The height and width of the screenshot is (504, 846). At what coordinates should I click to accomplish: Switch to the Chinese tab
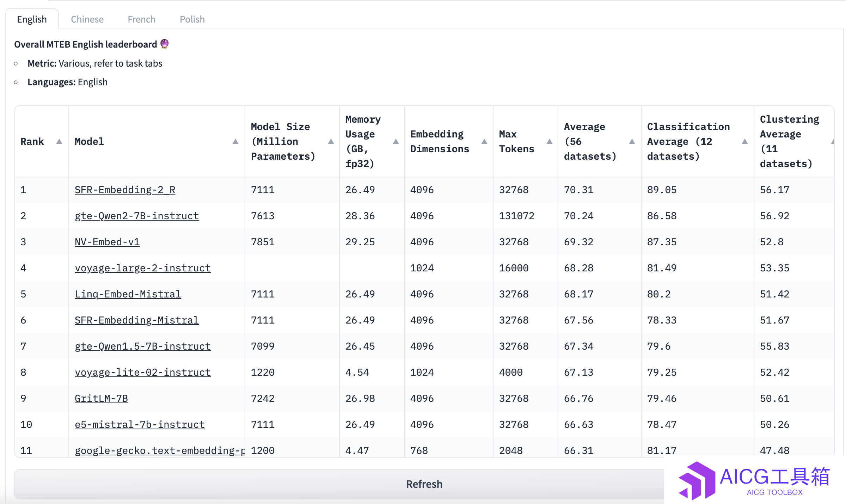pyautogui.click(x=87, y=19)
